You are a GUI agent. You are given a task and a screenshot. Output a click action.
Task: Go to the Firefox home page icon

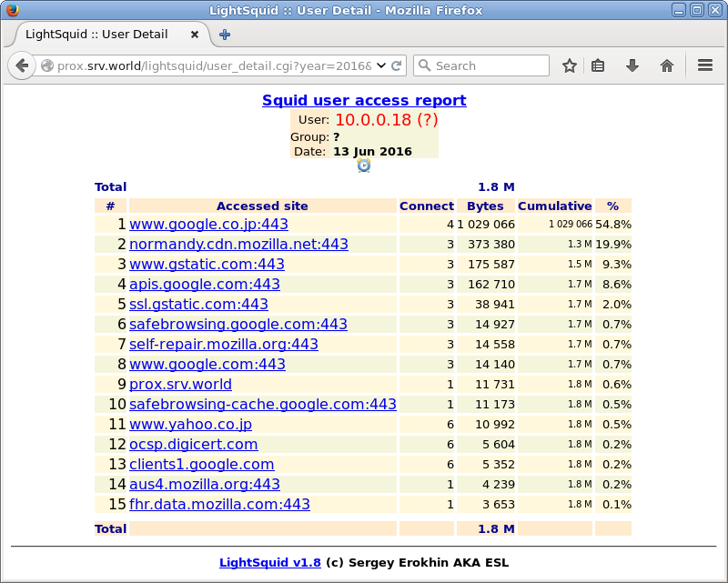[x=667, y=65]
